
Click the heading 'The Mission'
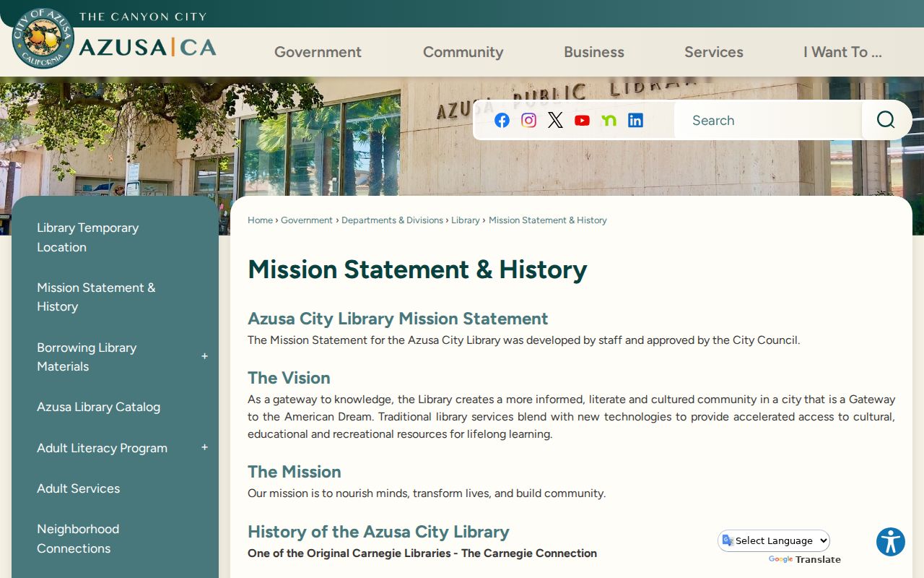pos(295,472)
